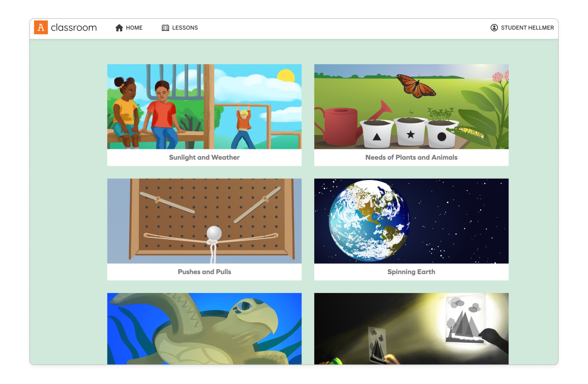Click LESSONS in the navigation bar
The height and width of the screenshot is (384, 588).
(x=184, y=28)
